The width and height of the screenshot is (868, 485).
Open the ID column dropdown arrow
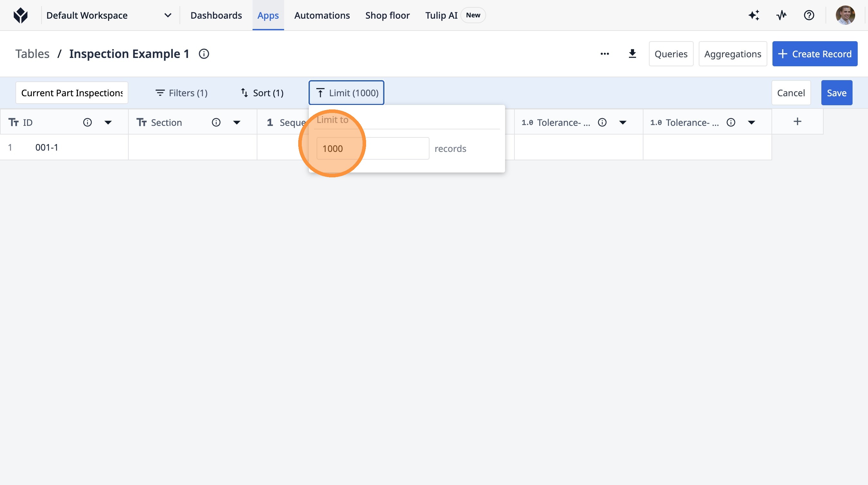pos(108,122)
